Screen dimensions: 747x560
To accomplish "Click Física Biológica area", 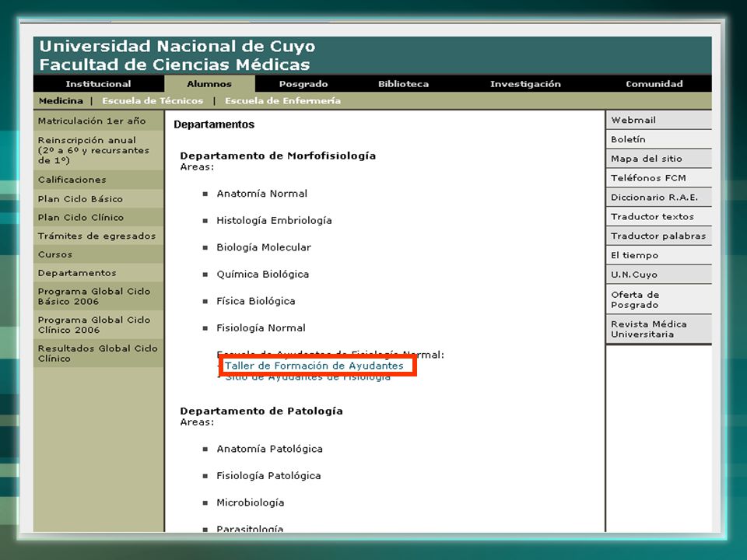I will (256, 301).
